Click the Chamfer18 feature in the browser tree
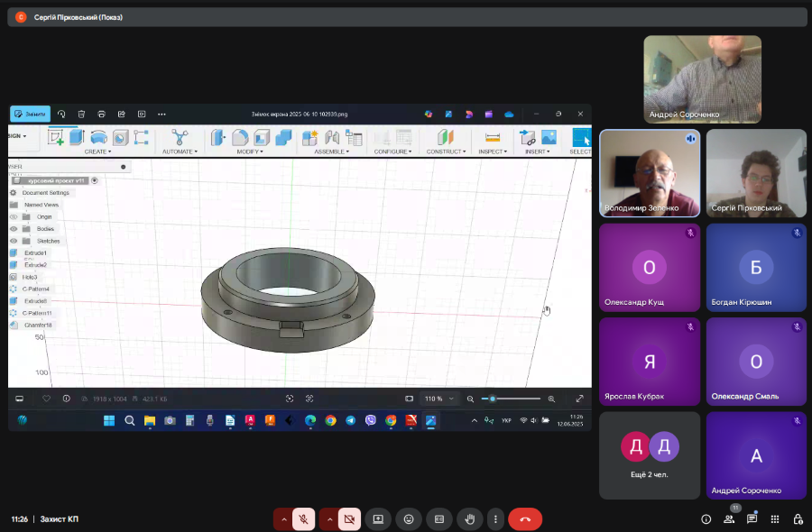 point(37,325)
